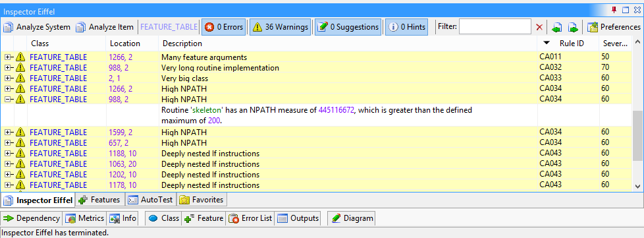Screen dimensions: 644x238
Task: Switch to the AutoTest tab
Action: click(x=150, y=200)
